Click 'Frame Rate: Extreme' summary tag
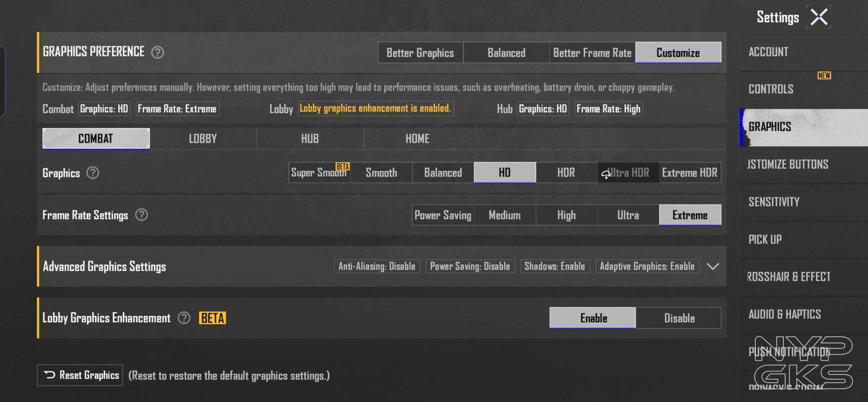Screen dimensions: 868x402 [177, 109]
